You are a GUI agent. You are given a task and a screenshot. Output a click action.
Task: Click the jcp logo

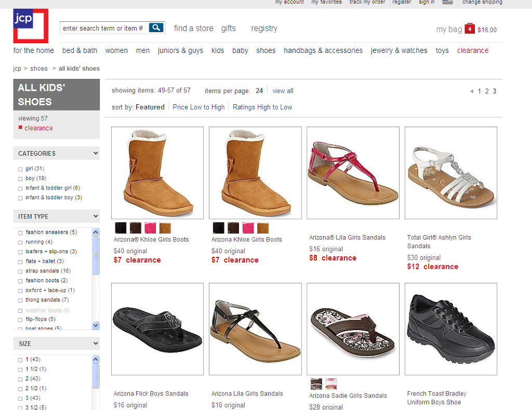(31, 26)
